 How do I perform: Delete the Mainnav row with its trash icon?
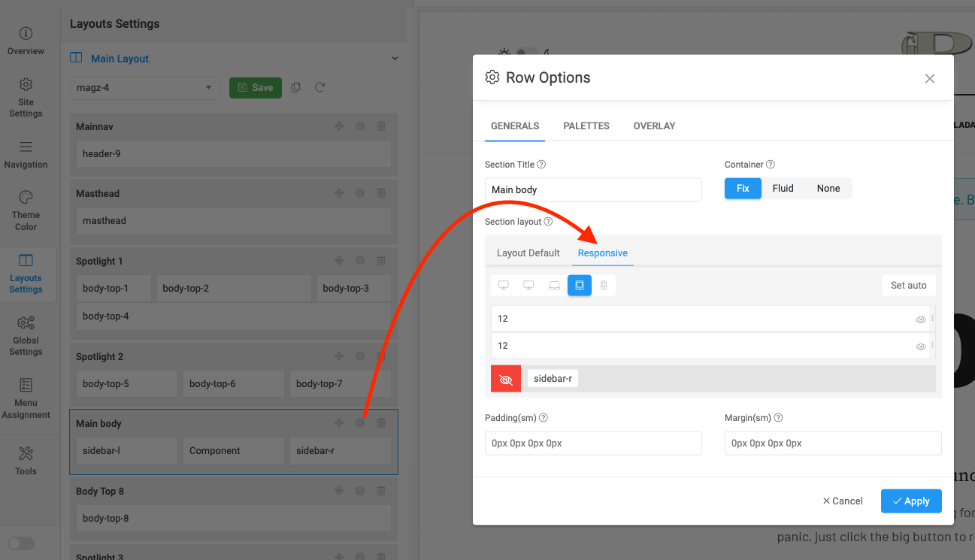[x=381, y=126]
